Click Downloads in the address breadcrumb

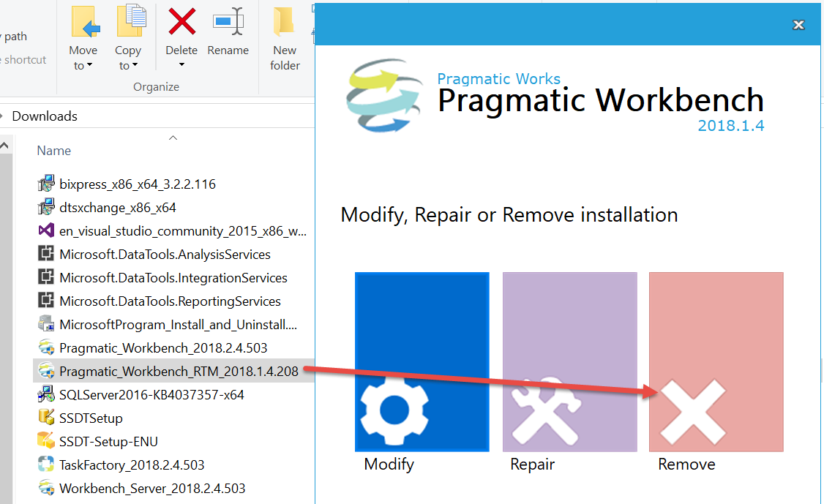[45, 116]
